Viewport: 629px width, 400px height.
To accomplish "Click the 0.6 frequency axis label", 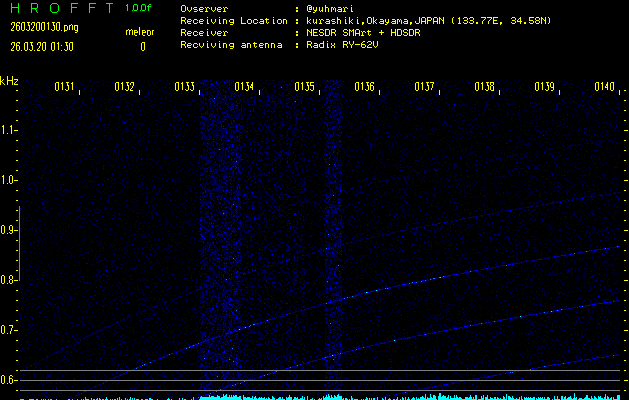I will [10, 380].
